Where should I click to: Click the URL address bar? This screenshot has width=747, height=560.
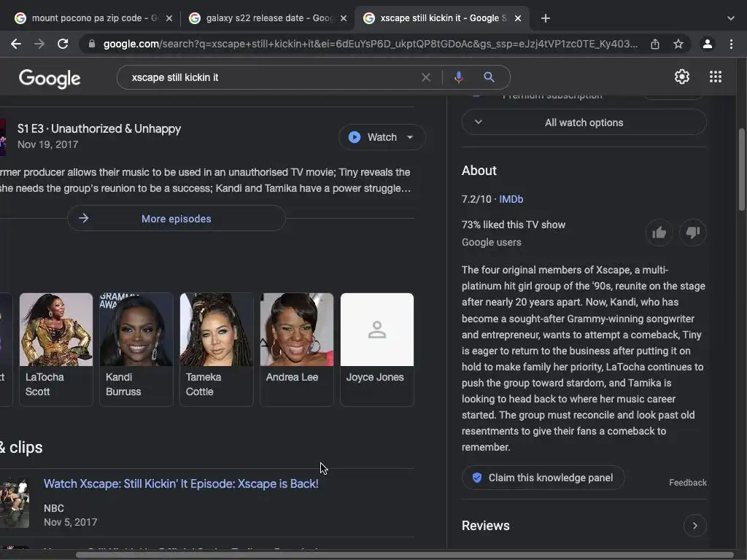point(370,44)
